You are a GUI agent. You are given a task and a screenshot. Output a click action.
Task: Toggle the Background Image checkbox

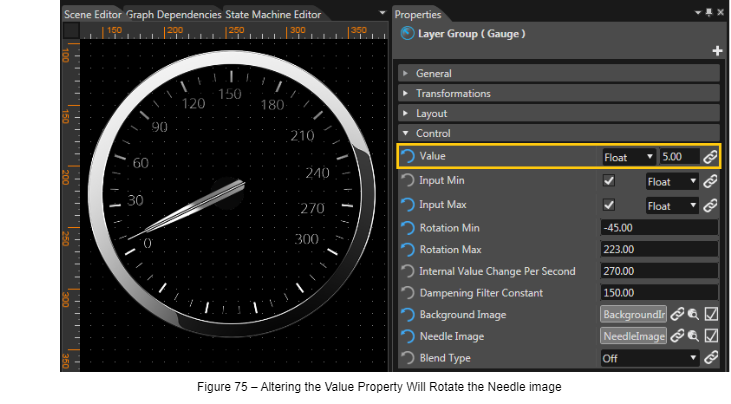(x=711, y=315)
